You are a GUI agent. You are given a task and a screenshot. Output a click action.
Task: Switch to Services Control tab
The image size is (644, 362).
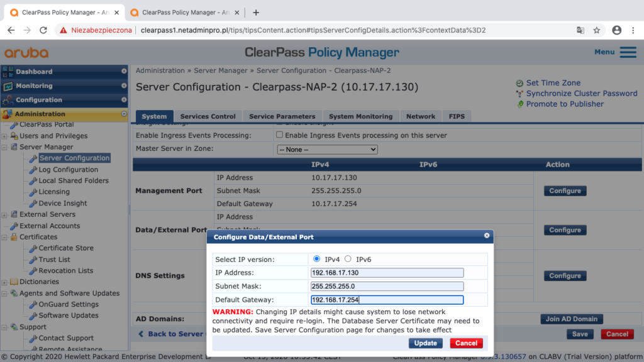coord(208,116)
